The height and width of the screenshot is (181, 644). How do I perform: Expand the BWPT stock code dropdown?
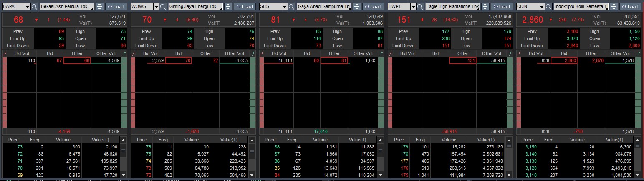click(x=413, y=7)
